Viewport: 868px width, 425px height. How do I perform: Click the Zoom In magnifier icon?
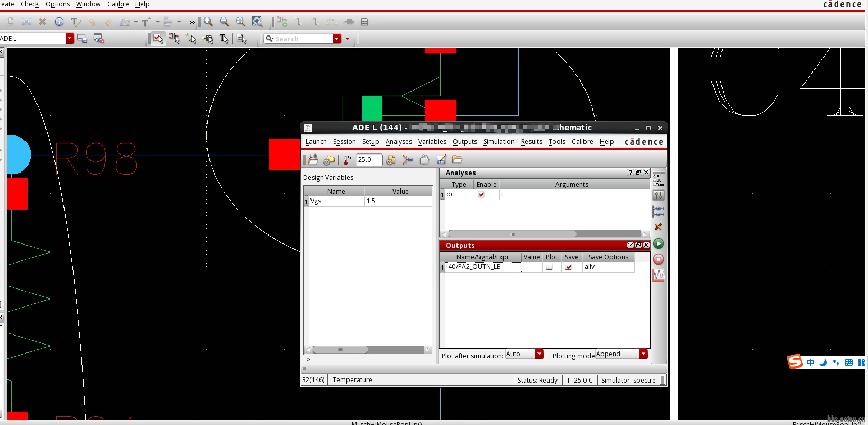[208, 22]
